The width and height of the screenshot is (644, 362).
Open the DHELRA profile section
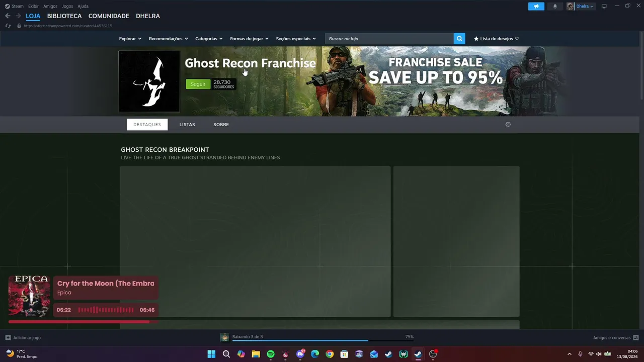[x=148, y=16]
